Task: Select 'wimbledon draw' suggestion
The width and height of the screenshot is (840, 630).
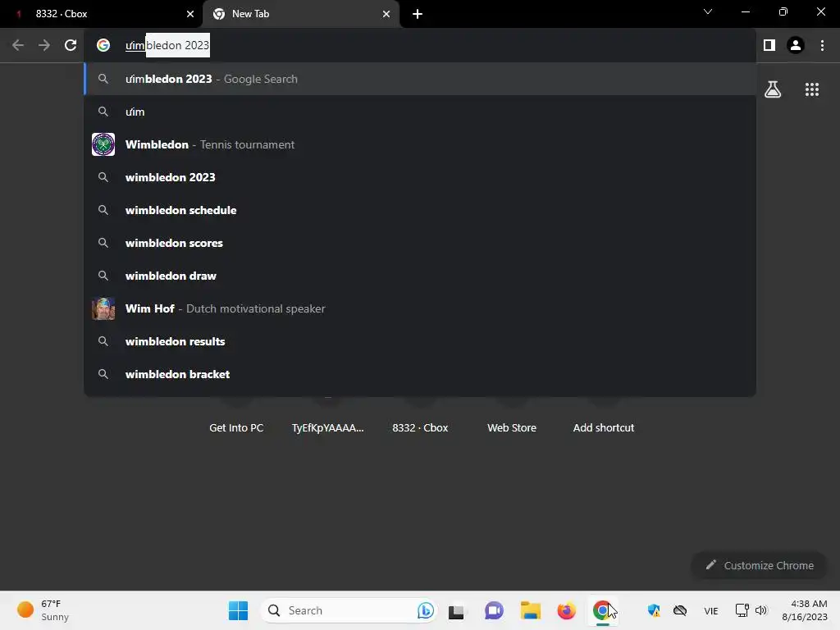Action: (420, 276)
